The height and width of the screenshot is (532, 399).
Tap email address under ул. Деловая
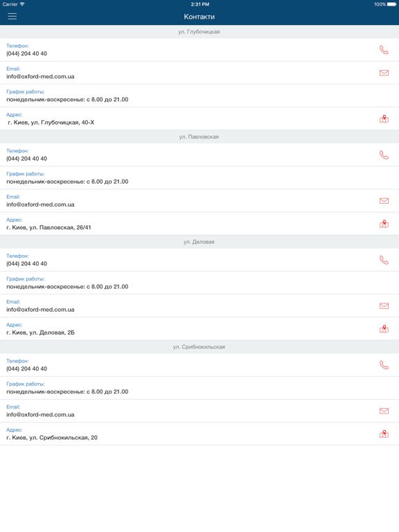(40, 310)
